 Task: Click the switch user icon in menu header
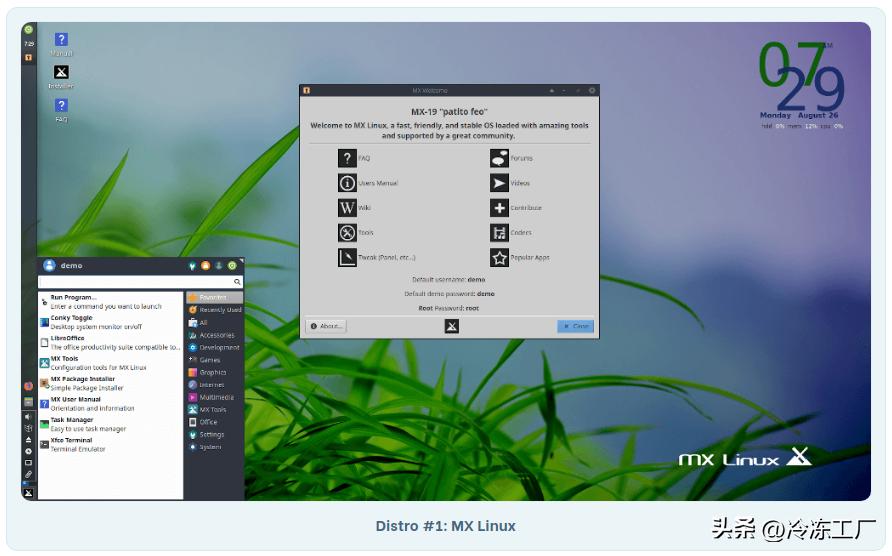click(218, 266)
